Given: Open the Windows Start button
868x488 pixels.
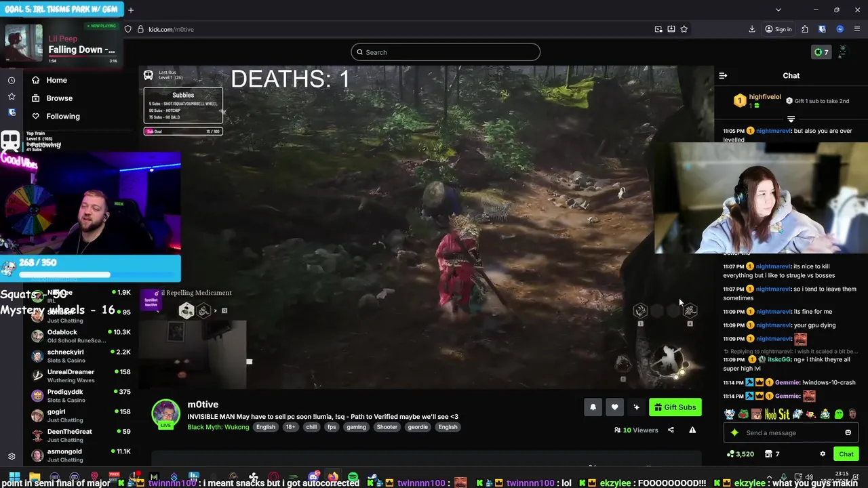Looking at the screenshot, I should pos(14,477).
